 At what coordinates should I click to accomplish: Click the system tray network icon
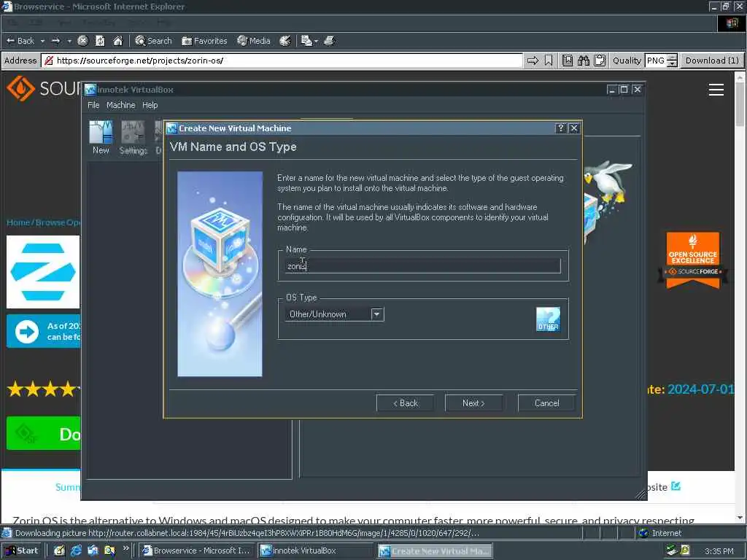click(672, 551)
